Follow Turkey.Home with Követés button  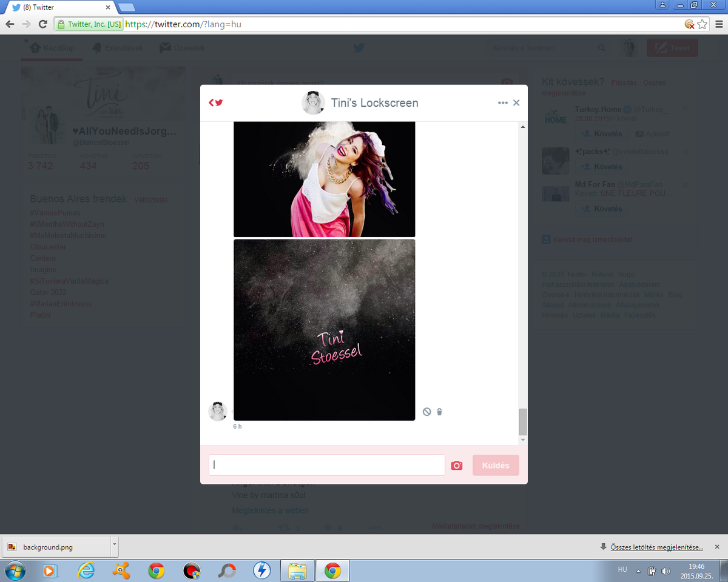click(601, 134)
